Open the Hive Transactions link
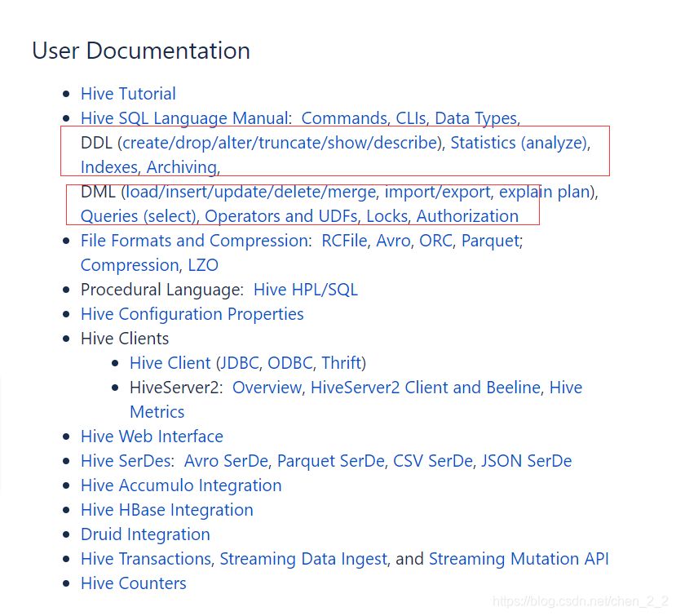This screenshot has height=616, width=676. (x=146, y=559)
